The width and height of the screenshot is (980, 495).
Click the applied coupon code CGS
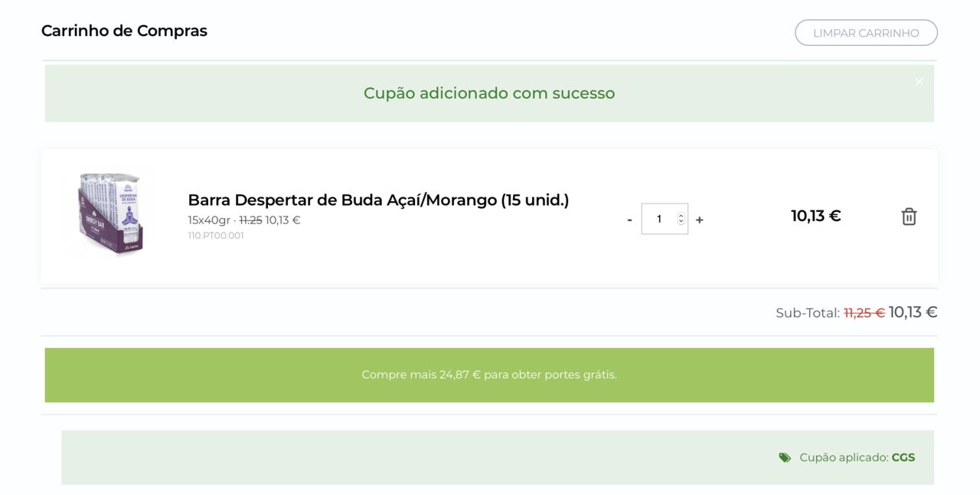point(902,457)
